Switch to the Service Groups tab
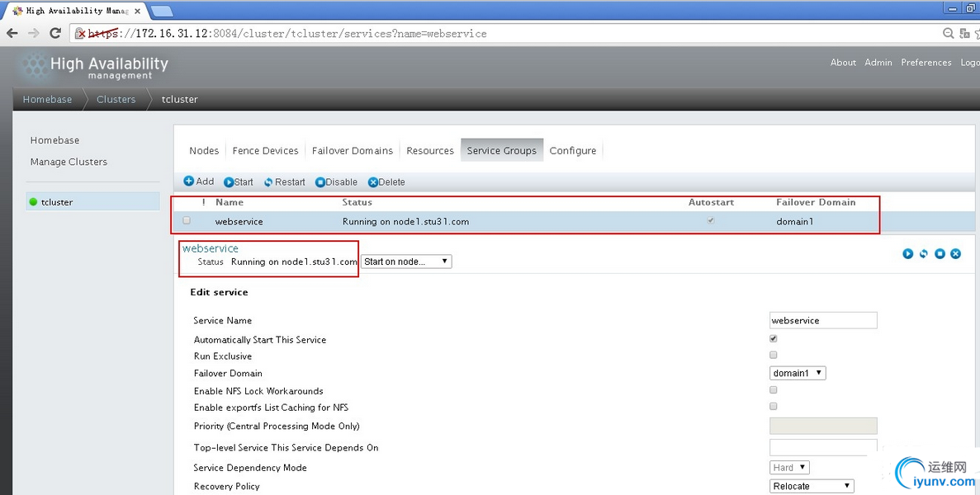This screenshot has height=495, width=980. [x=502, y=150]
